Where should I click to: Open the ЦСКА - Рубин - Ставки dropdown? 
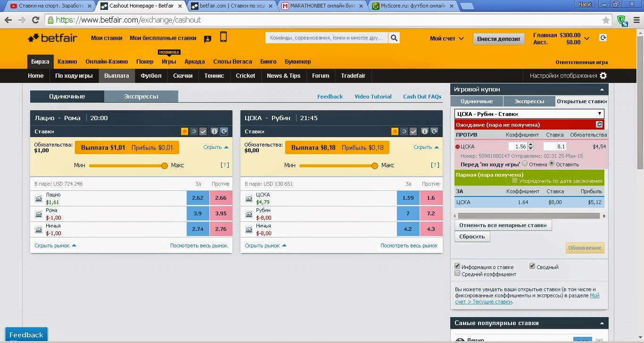529,114
